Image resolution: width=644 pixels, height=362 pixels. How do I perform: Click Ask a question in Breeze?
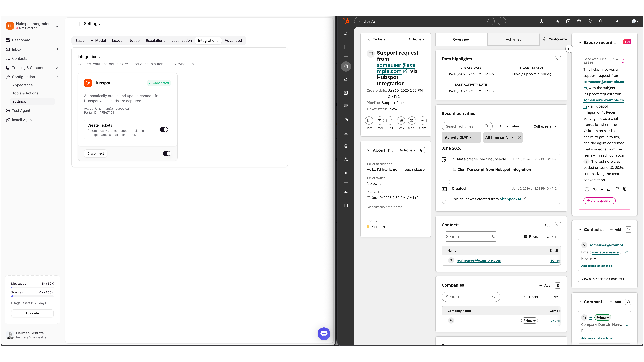(x=599, y=201)
